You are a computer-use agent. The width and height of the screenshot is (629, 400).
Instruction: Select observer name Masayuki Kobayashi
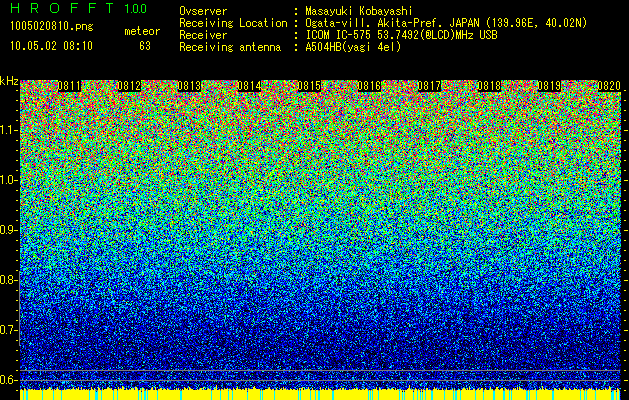click(359, 11)
